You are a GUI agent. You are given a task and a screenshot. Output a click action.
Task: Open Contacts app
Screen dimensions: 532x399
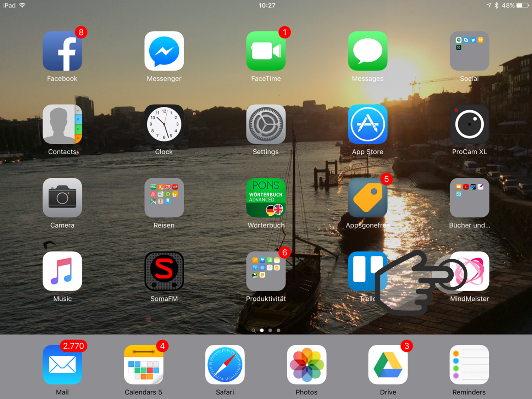point(62,124)
